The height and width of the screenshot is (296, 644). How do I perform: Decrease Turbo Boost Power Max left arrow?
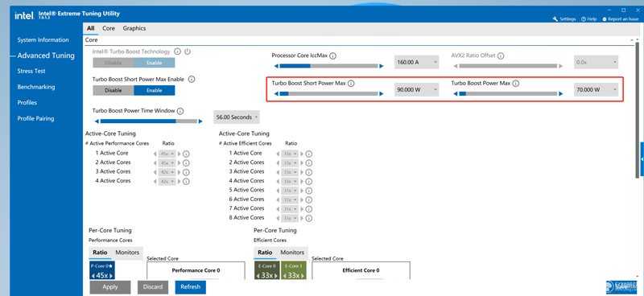click(456, 93)
